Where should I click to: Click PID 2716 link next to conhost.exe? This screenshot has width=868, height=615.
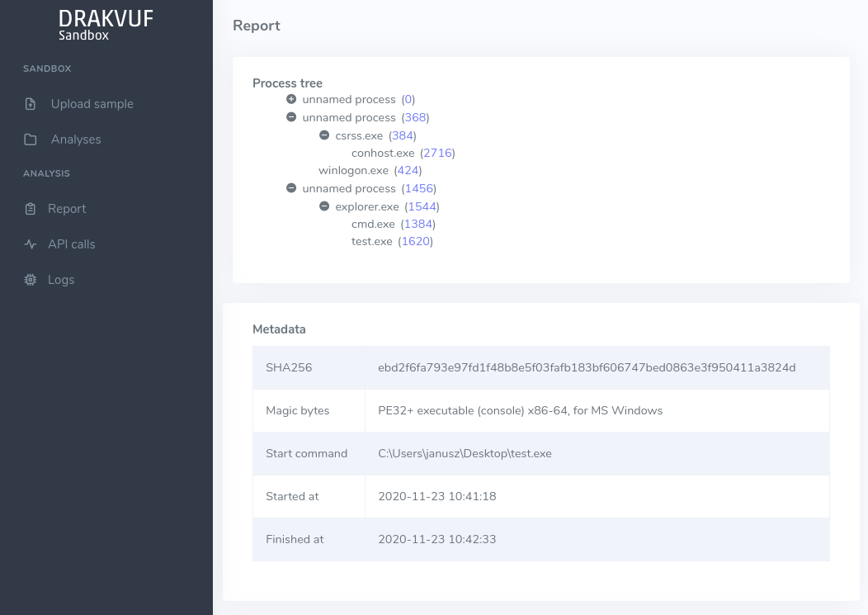pyautogui.click(x=438, y=153)
